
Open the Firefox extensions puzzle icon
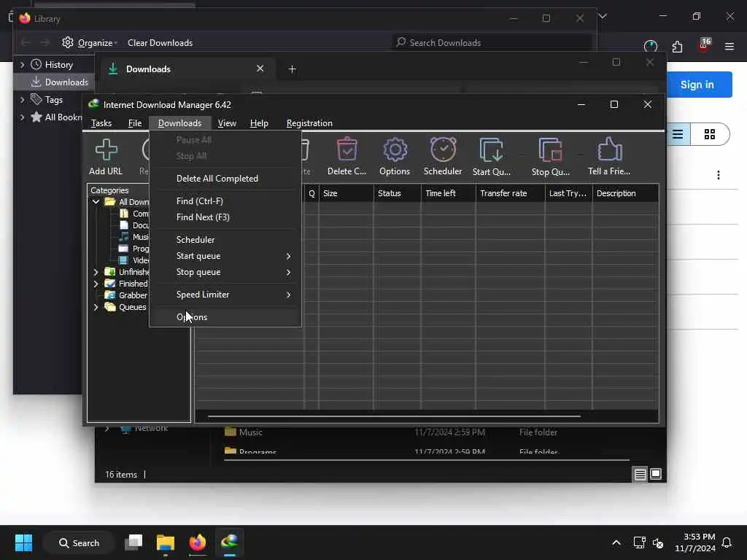click(x=677, y=46)
